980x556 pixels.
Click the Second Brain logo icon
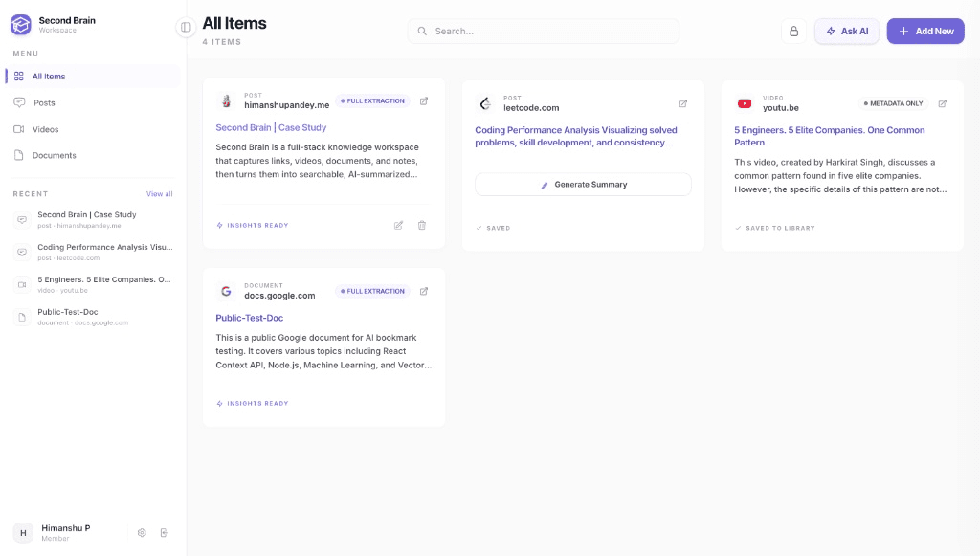coord(21,24)
